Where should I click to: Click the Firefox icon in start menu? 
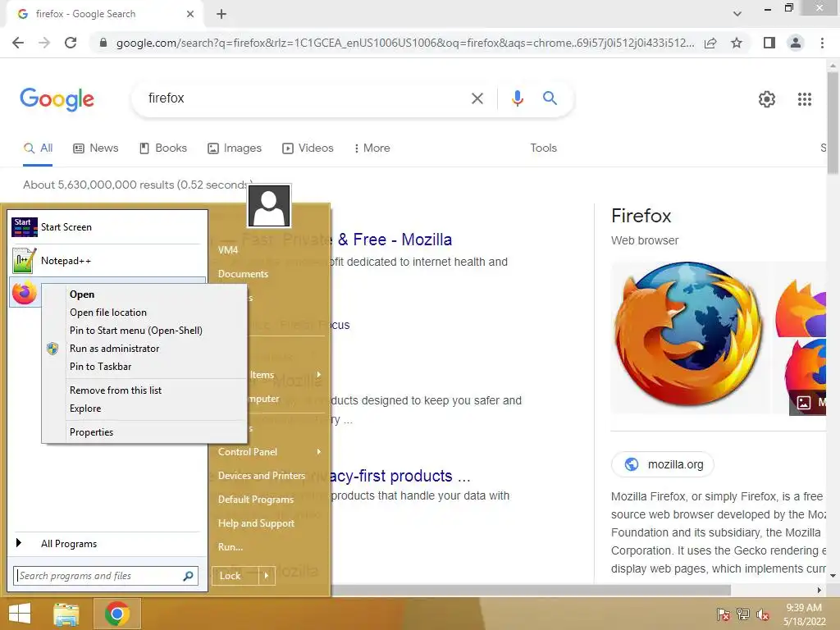[x=25, y=293]
